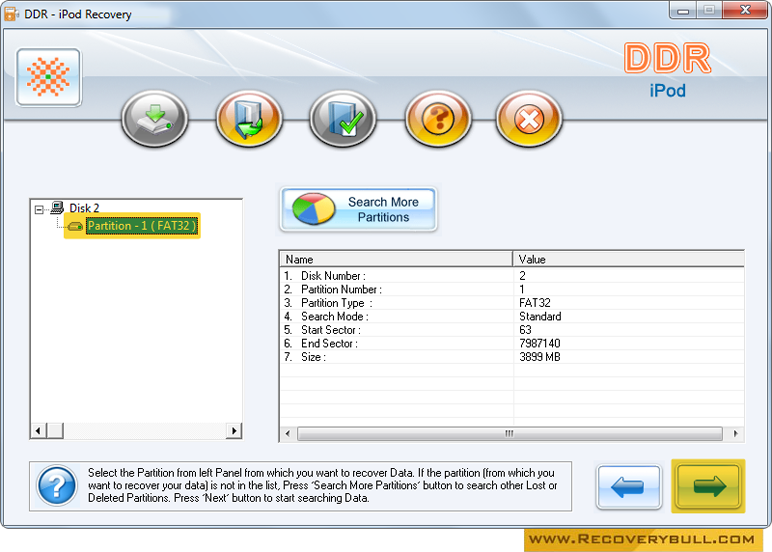Go back with the blue left arrow button

pos(628,487)
